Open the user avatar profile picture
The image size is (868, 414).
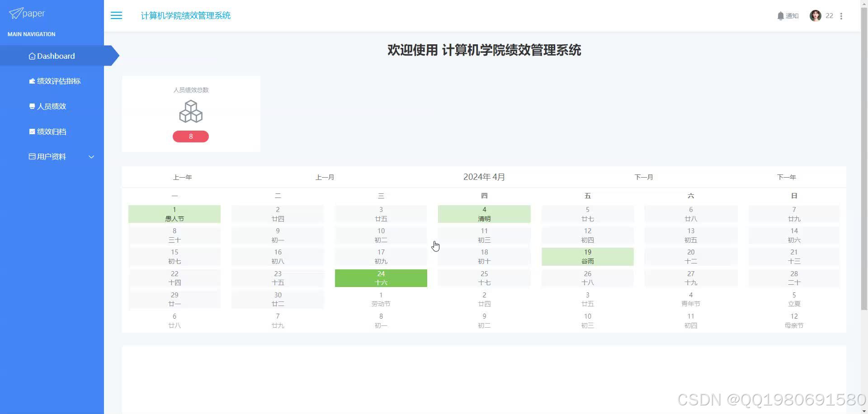tap(815, 15)
